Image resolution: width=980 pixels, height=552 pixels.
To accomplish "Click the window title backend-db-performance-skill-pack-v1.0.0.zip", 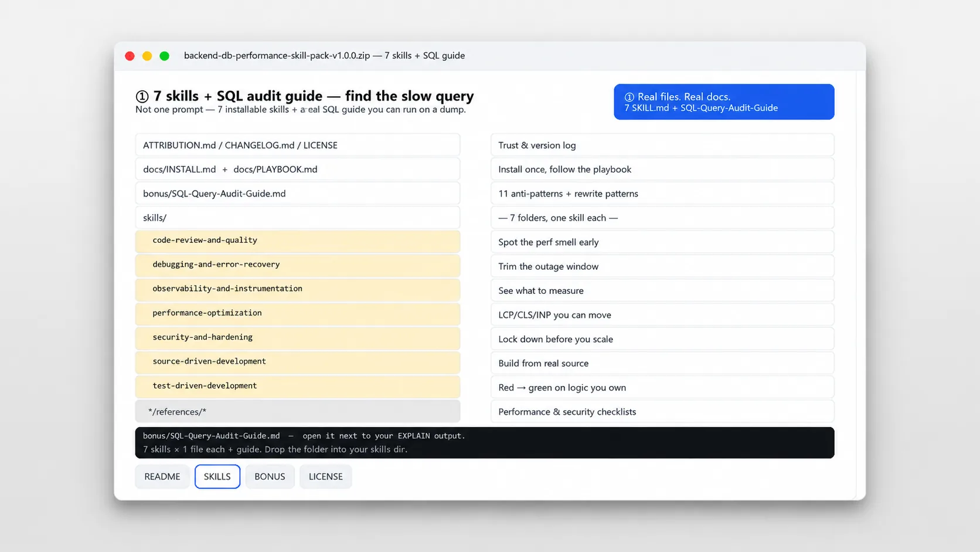I will tap(277, 56).
